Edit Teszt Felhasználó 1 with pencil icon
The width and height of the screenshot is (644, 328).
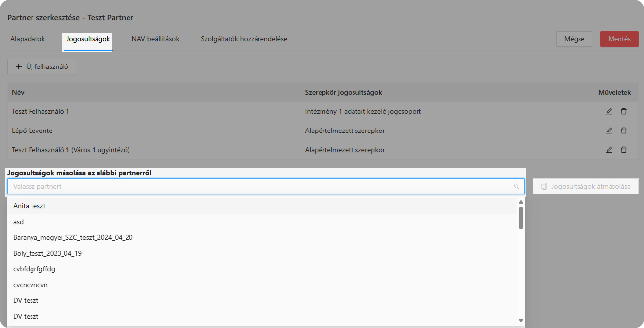pyautogui.click(x=609, y=111)
